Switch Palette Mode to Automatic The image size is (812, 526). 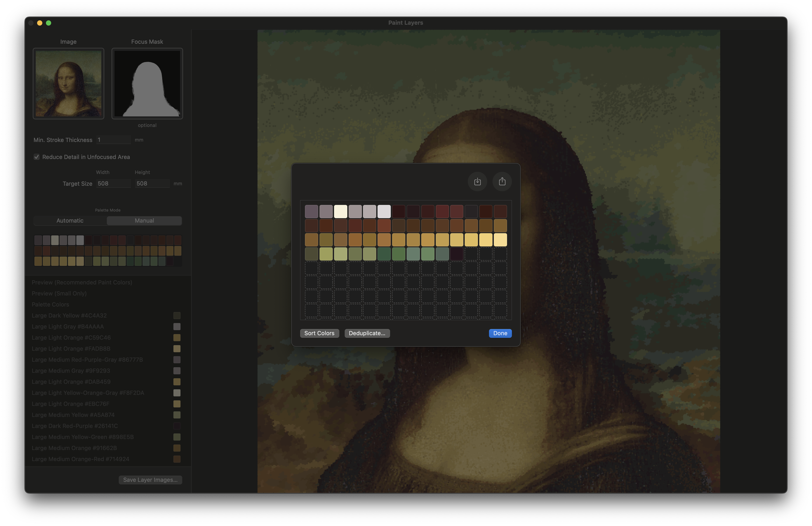pos(70,221)
